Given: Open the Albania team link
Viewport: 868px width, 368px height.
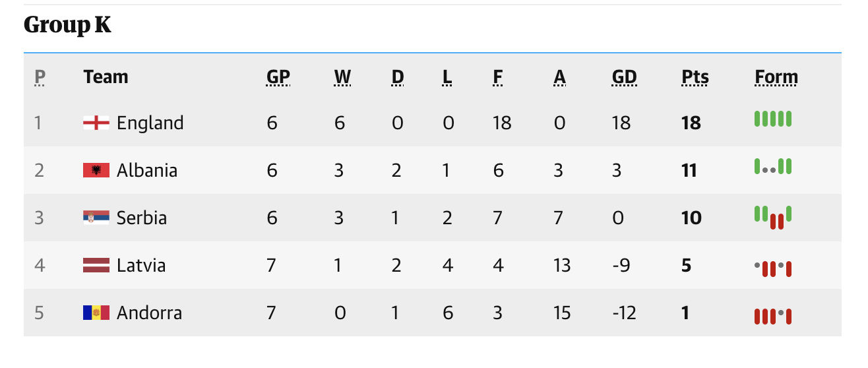Looking at the screenshot, I should point(146,170).
